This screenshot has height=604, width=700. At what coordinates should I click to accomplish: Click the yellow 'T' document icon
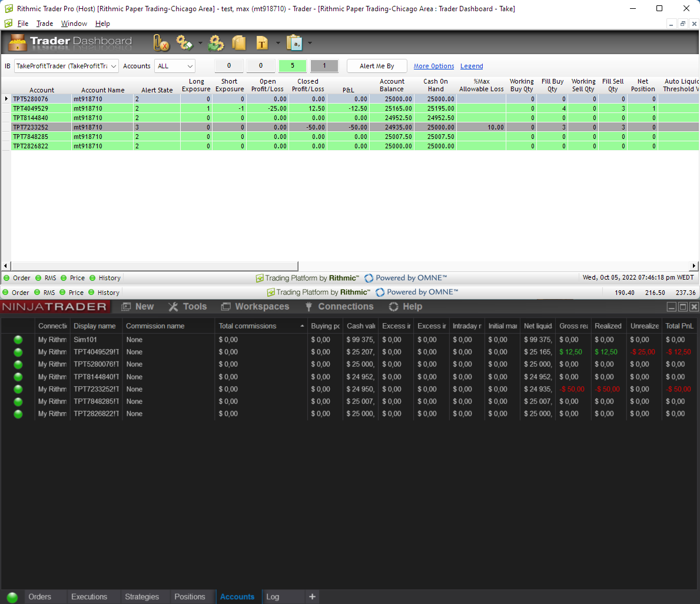point(262,43)
